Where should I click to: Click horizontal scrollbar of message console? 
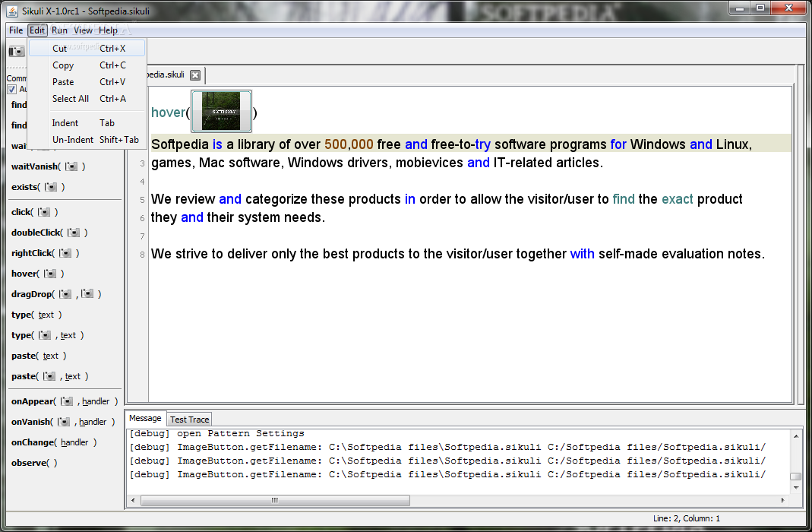click(x=275, y=500)
